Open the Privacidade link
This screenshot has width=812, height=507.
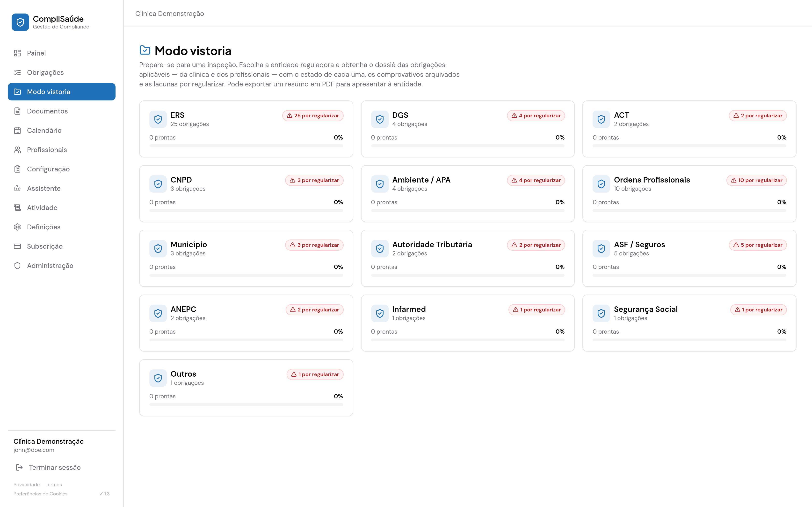coord(27,485)
